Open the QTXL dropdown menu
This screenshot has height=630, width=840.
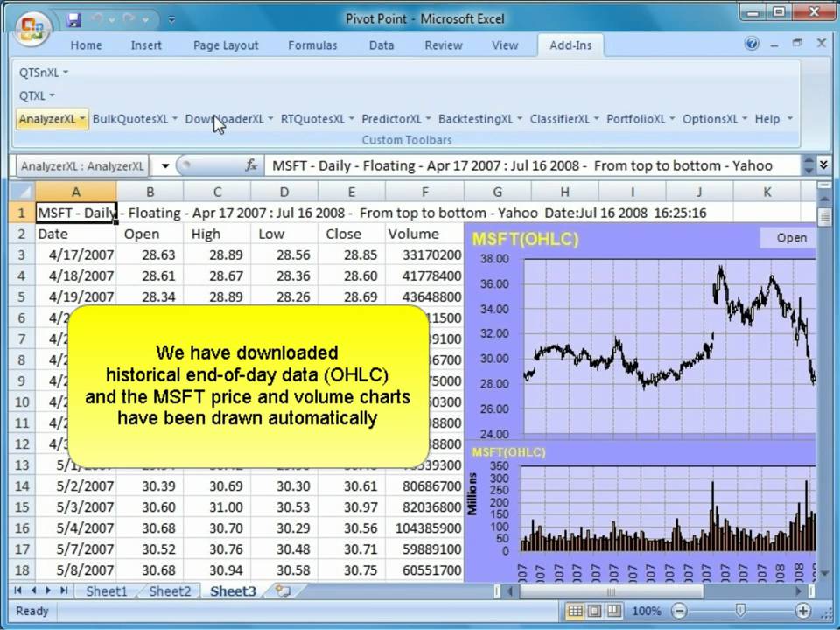click(x=37, y=96)
